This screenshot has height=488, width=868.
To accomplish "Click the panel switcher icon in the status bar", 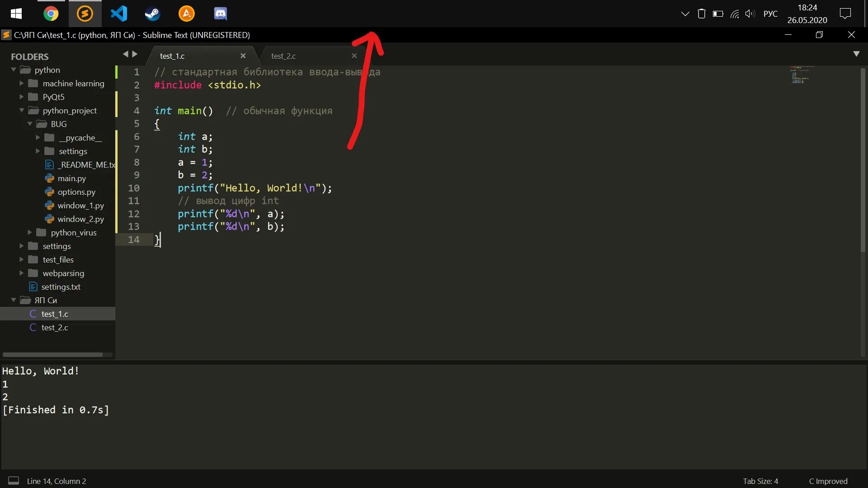I will tap(14, 481).
